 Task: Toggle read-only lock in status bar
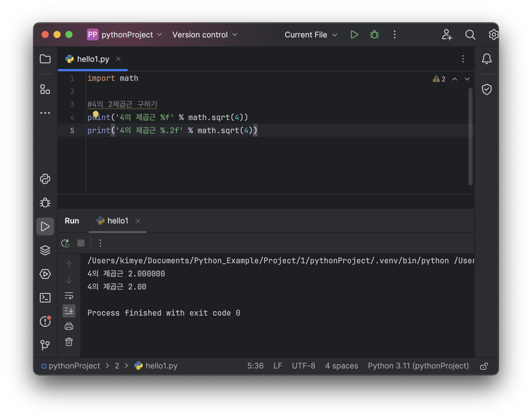tap(484, 366)
